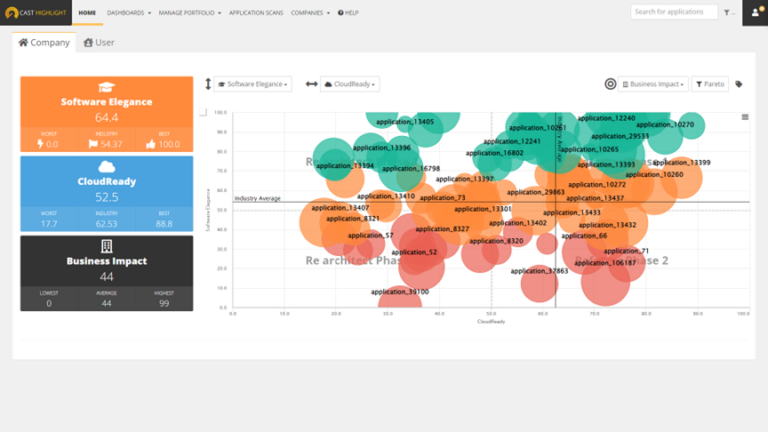768x432 pixels.
Task: Open the user account icon
Action: 755,13
